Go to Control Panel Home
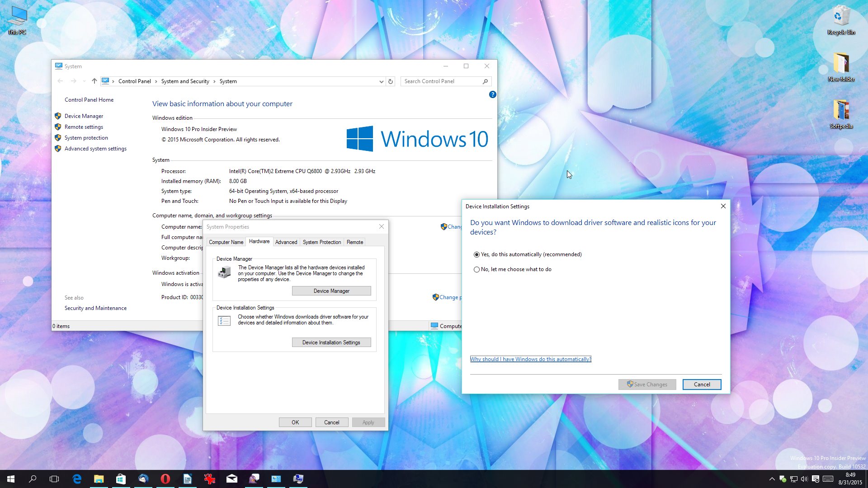The image size is (868, 488). pos(89,100)
